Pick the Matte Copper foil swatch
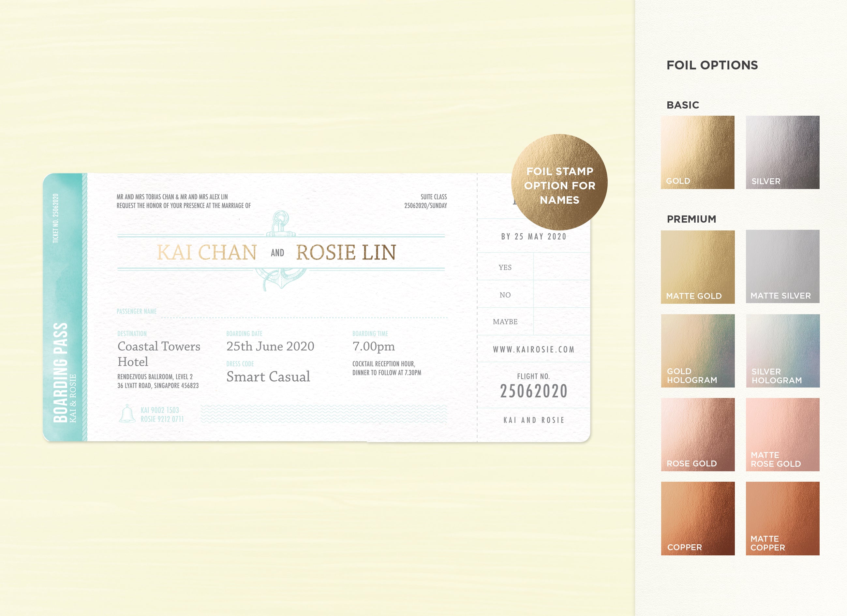 coord(782,518)
